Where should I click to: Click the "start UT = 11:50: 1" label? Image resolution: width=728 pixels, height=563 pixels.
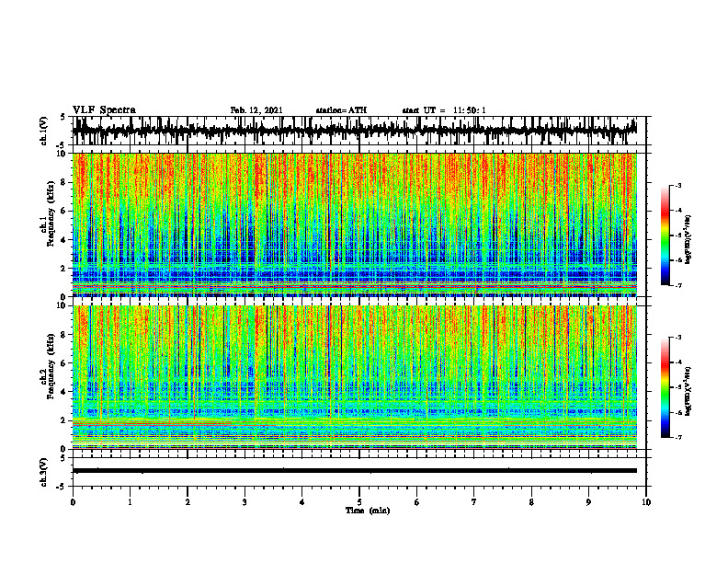(444, 110)
